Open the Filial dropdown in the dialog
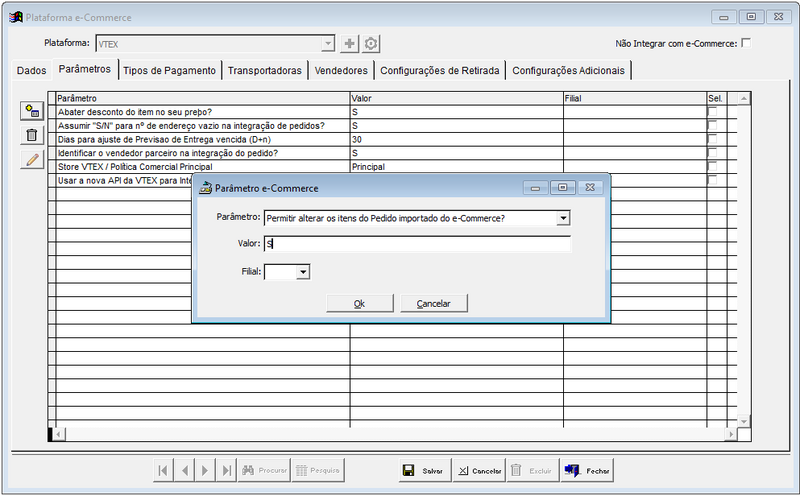 pos(303,272)
